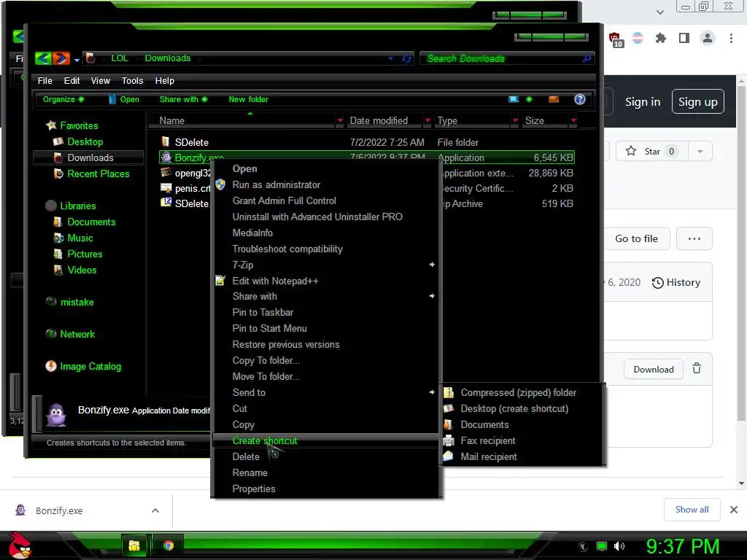This screenshot has width=747, height=560.
Task: Select Image Catalog in sidebar
Action: point(90,366)
